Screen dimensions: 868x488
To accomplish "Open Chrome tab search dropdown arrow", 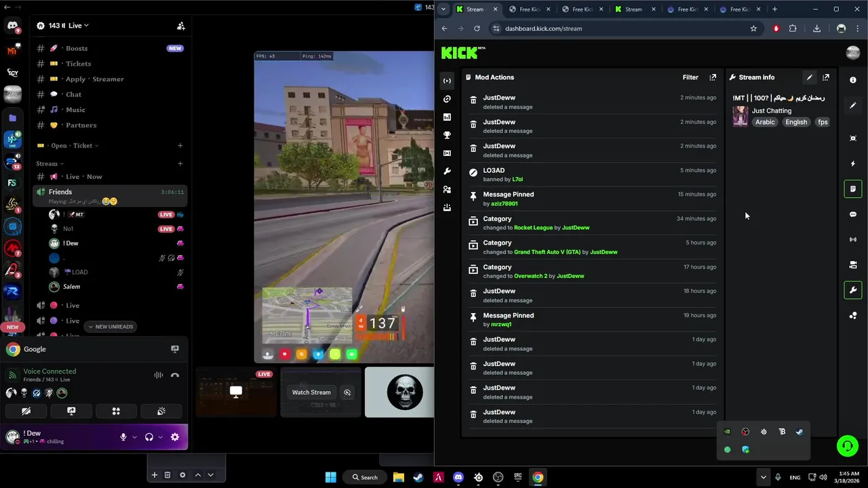I will pyautogui.click(x=443, y=9).
